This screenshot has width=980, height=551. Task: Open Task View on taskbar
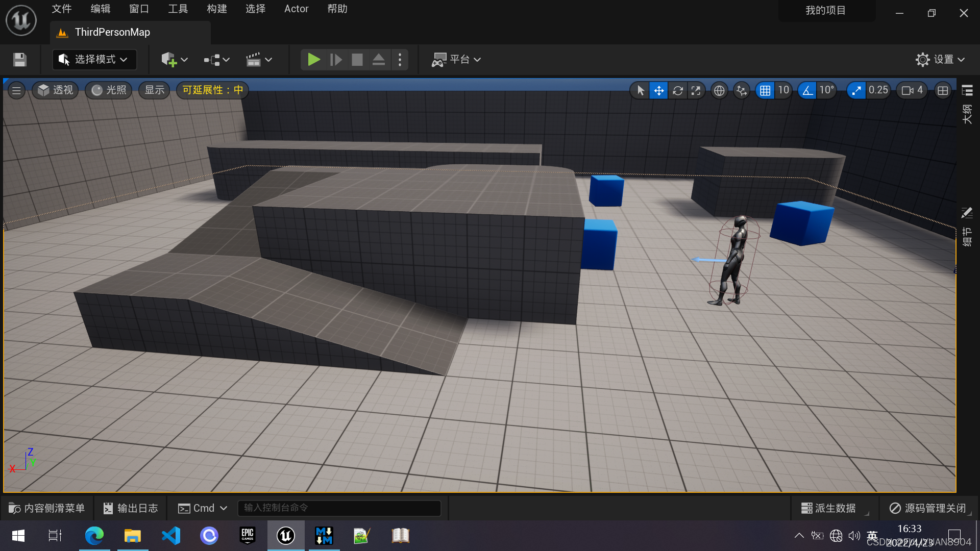(x=55, y=536)
